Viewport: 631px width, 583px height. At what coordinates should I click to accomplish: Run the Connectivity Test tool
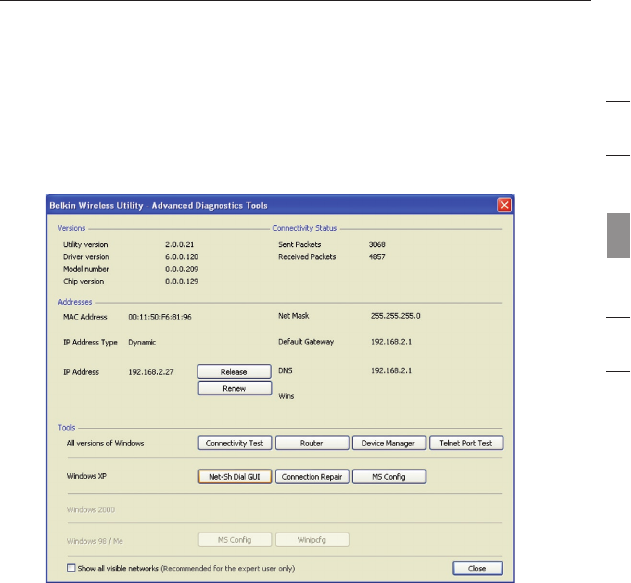tap(235, 443)
